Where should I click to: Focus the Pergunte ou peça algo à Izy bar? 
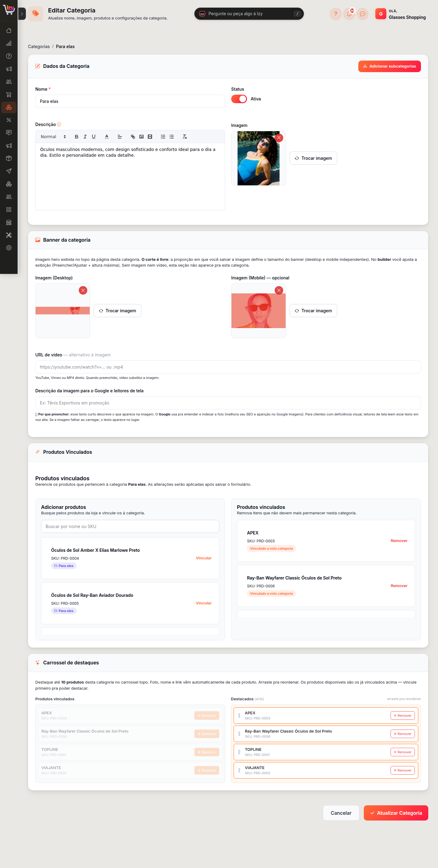[249, 14]
